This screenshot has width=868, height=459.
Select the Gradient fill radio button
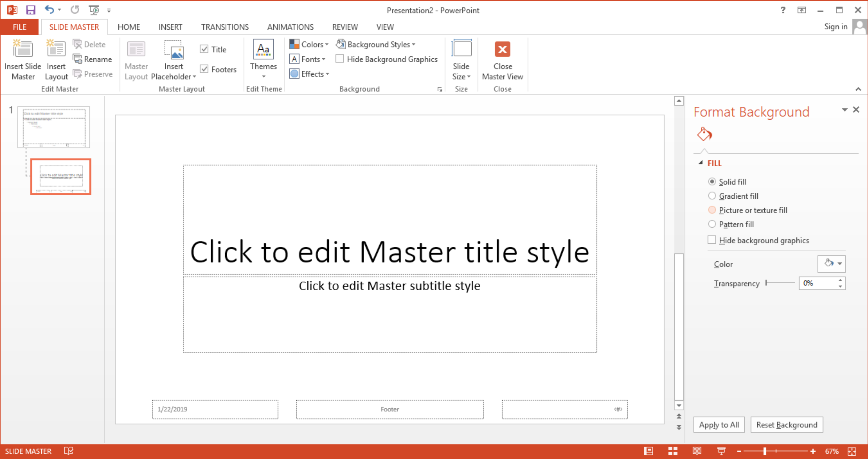coord(713,196)
